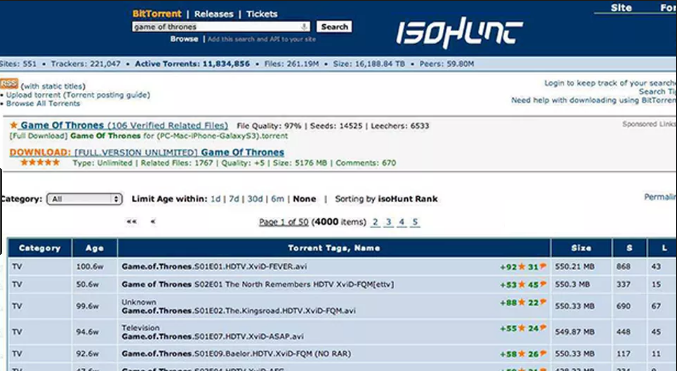Screen dimensions: 677x371
Task: Click the Browse link under search box
Action: pyautogui.click(x=184, y=39)
